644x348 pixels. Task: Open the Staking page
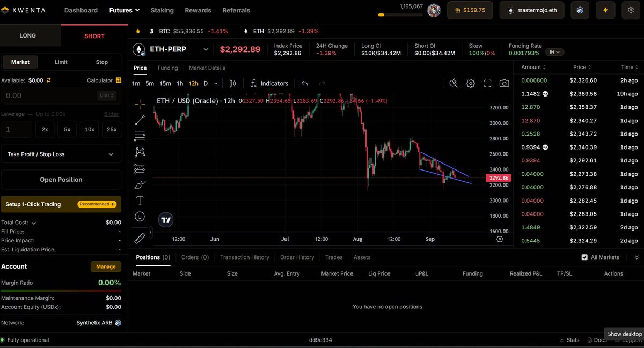(162, 10)
